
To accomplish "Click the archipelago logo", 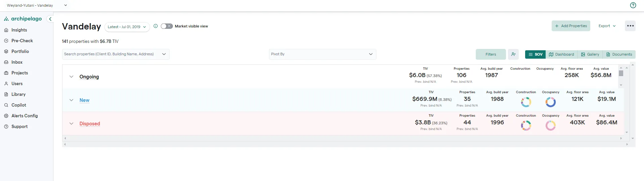I will tap(23, 19).
